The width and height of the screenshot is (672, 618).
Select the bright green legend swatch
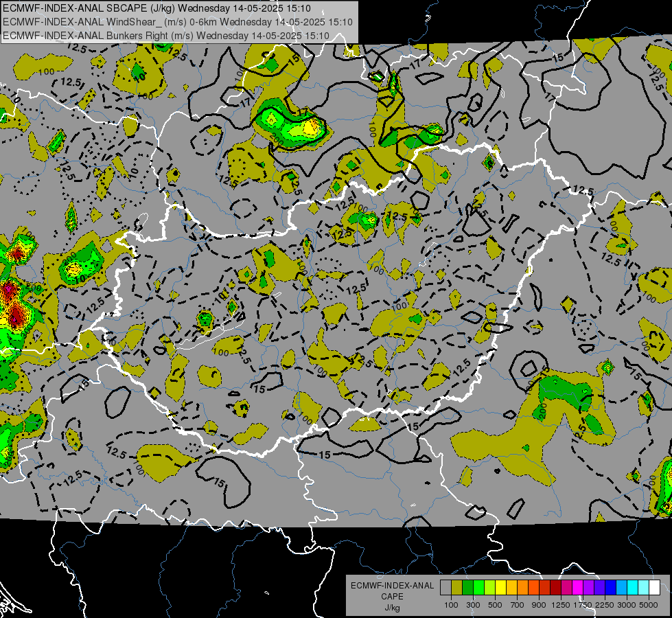pos(478,587)
